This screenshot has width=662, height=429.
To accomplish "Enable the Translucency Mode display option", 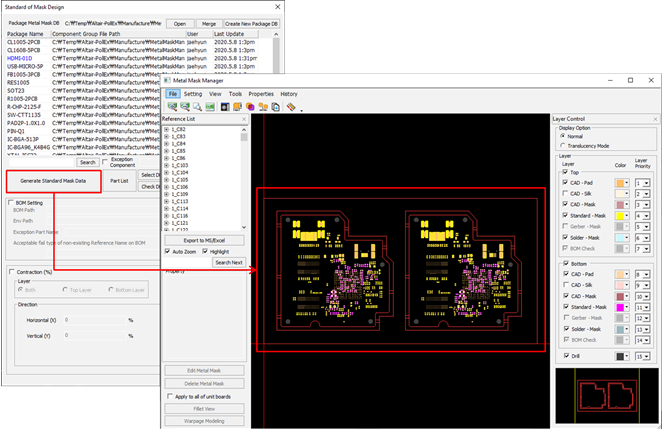I will pyautogui.click(x=562, y=145).
